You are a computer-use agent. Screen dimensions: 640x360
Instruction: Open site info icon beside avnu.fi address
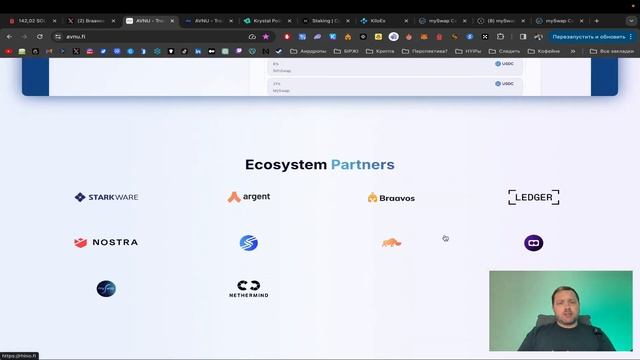pos(58,37)
